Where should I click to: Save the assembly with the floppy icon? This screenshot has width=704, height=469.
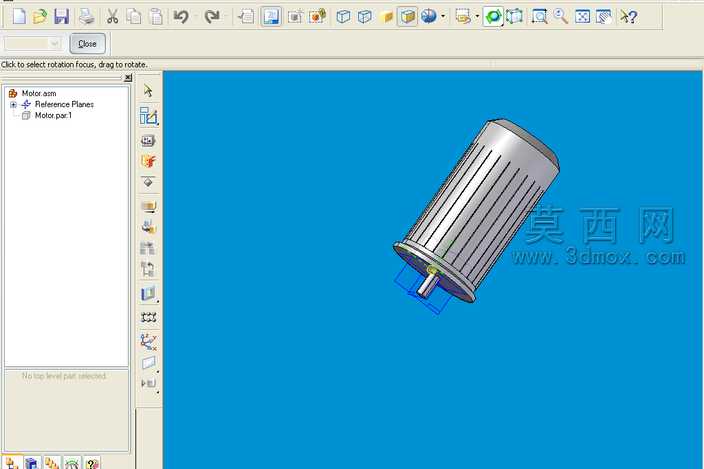62,17
